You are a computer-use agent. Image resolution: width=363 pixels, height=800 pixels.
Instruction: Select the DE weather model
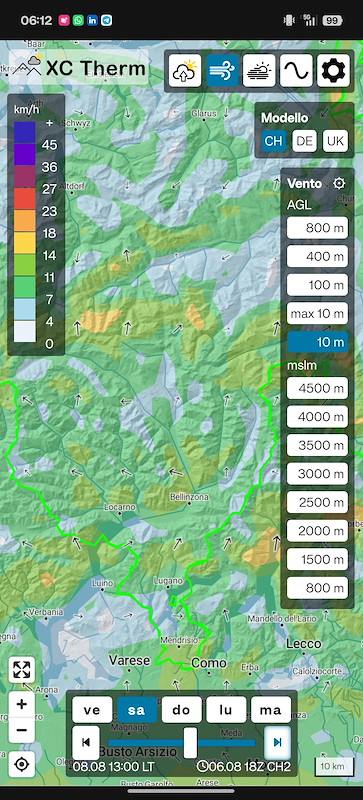click(304, 141)
